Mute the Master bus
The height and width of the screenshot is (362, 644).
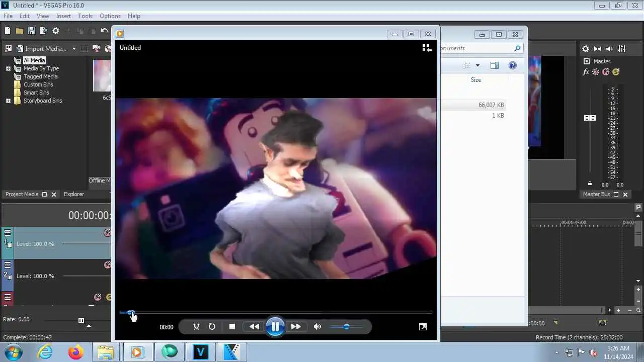click(606, 72)
